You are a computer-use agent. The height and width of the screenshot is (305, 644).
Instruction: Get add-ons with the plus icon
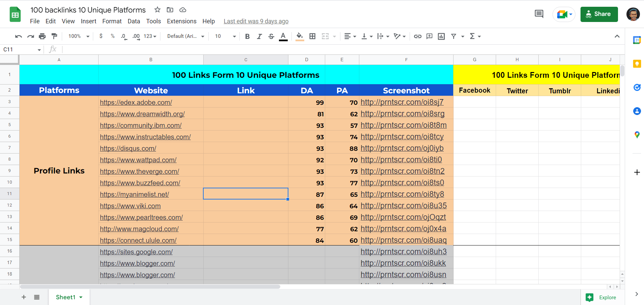(637, 172)
